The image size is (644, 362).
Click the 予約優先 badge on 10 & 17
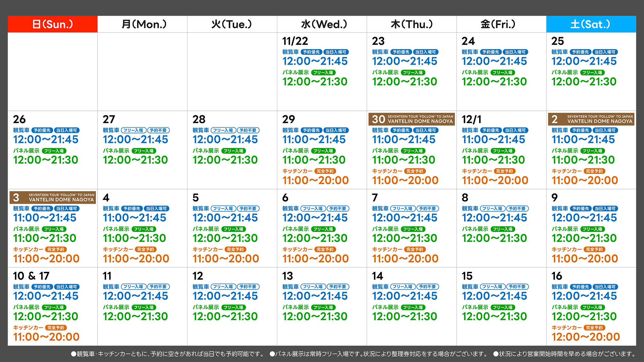(x=42, y=287)
